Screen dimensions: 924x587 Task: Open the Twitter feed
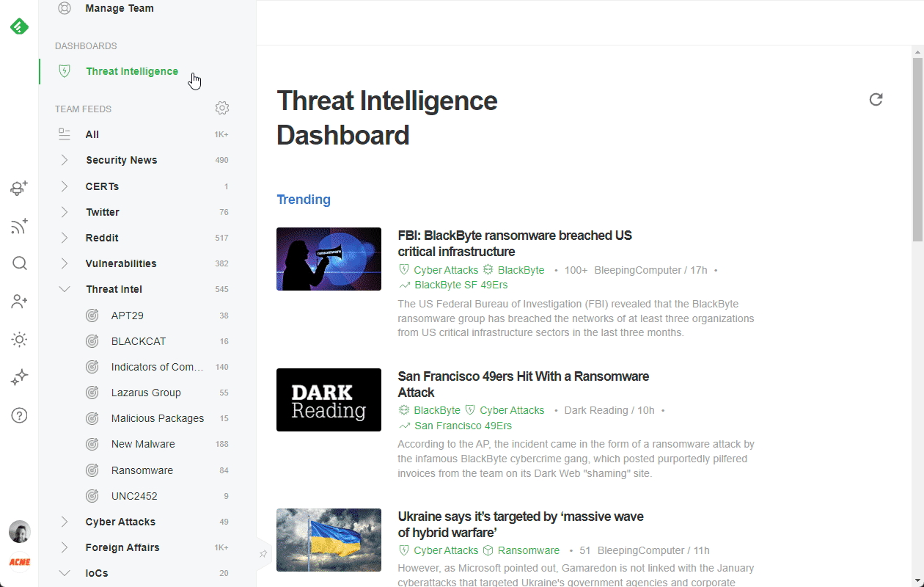[103, 212]
